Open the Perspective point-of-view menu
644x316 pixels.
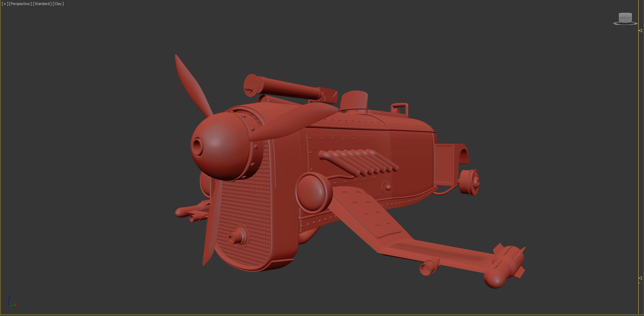[20, 4]
